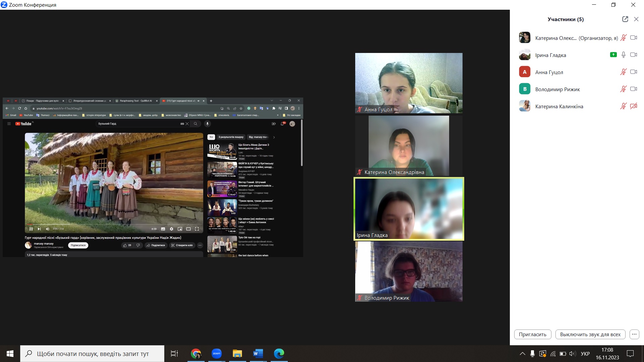Close the participants panel
This screenshot has width=644, height=362.
[636, 19]
